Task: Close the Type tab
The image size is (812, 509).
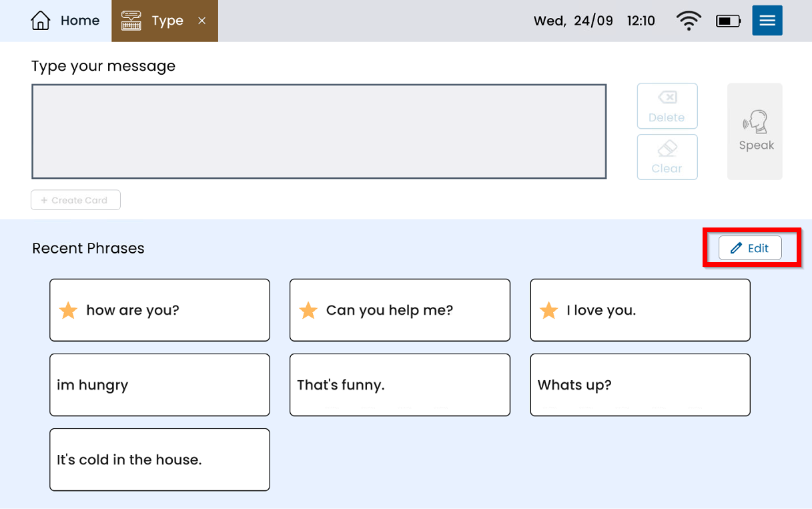Action: point(202,21)
